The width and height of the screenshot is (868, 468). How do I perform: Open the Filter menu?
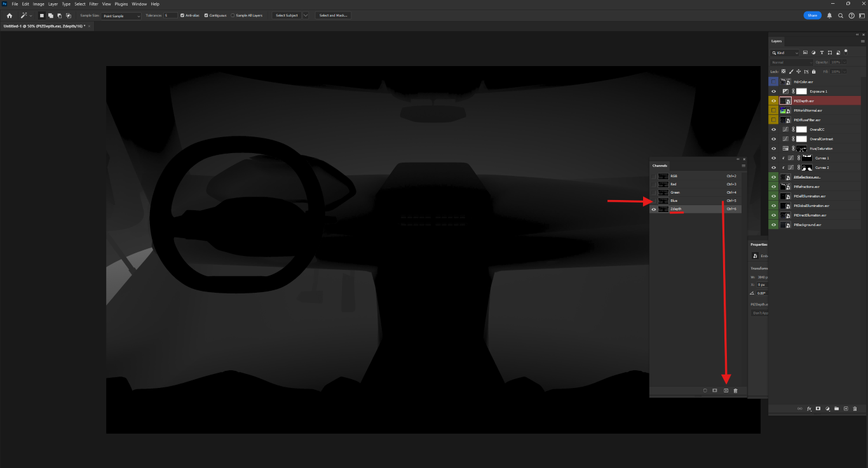[x=93, y=4]
